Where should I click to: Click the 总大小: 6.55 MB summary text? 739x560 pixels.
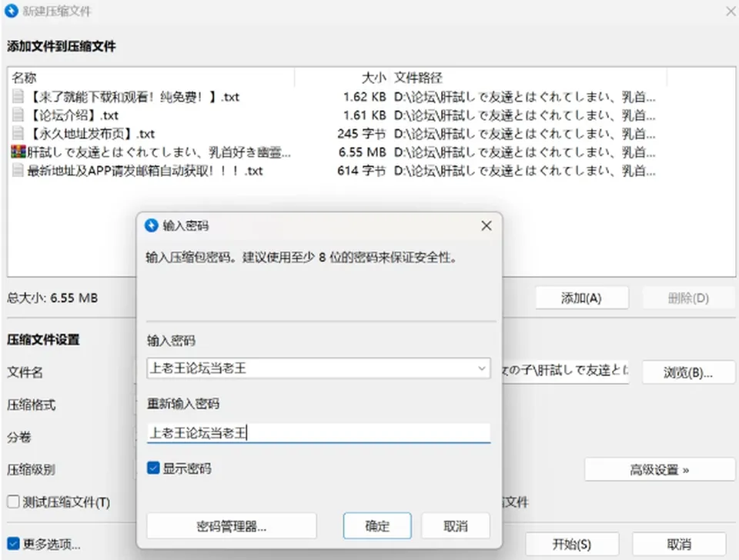point(52,298)
